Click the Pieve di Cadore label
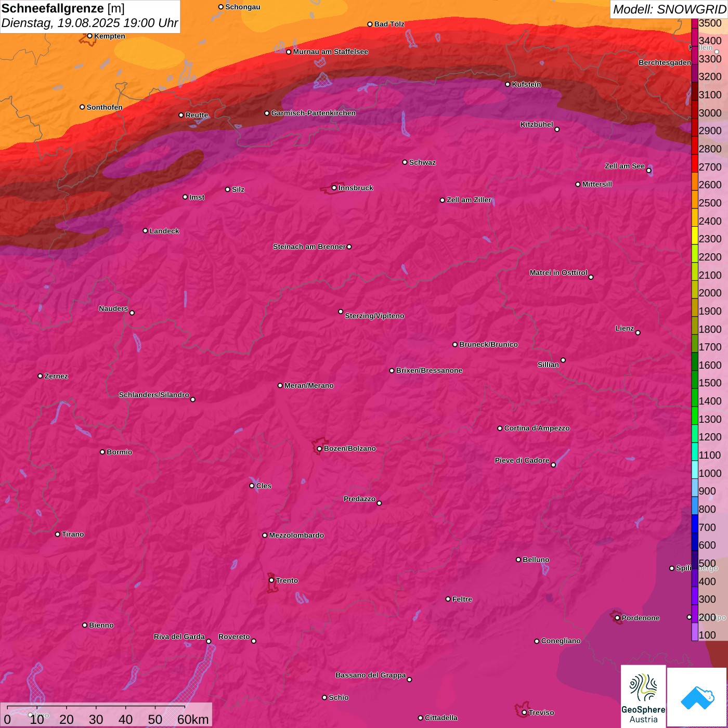Screen dimensions: 728x728 click(522, 460)
